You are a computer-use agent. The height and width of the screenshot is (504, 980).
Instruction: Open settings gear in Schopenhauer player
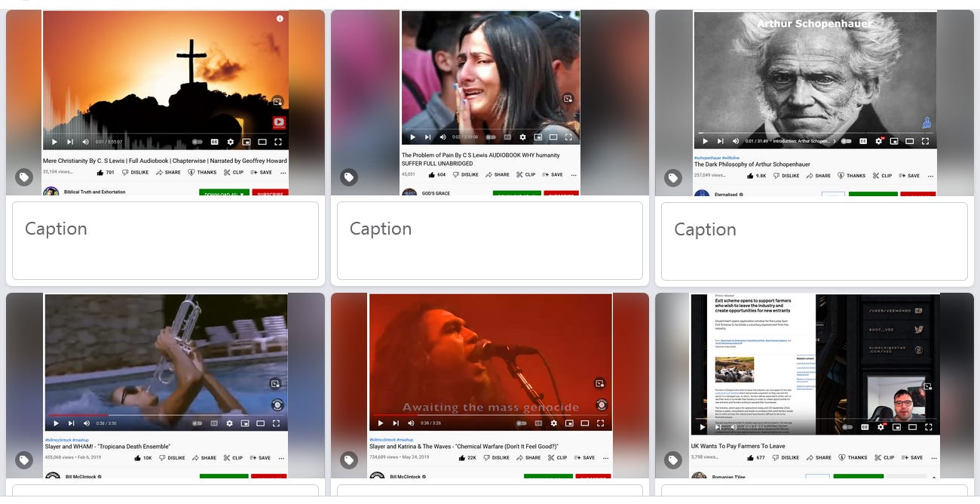879,141
